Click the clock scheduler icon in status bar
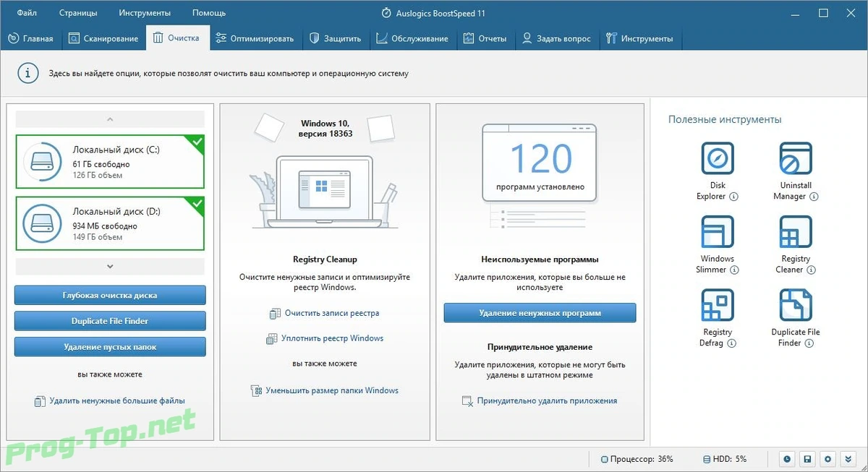868x472 pixels. 787,459
